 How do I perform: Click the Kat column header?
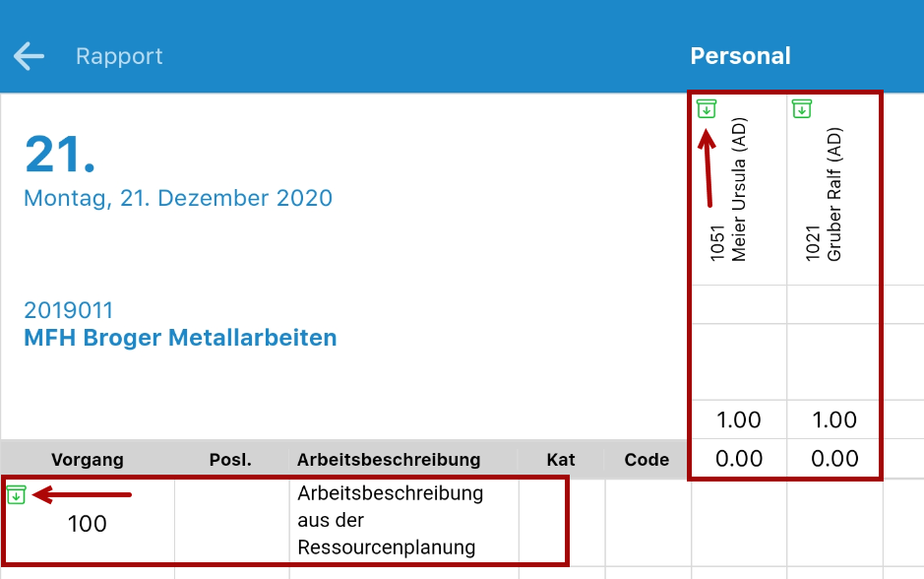click(x=561, y=459)
